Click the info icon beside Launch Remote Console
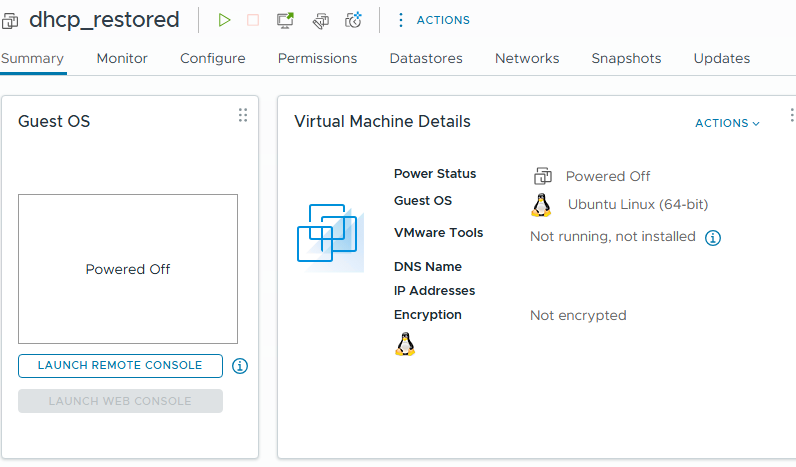796x467 pixels. tap(240, 366)
